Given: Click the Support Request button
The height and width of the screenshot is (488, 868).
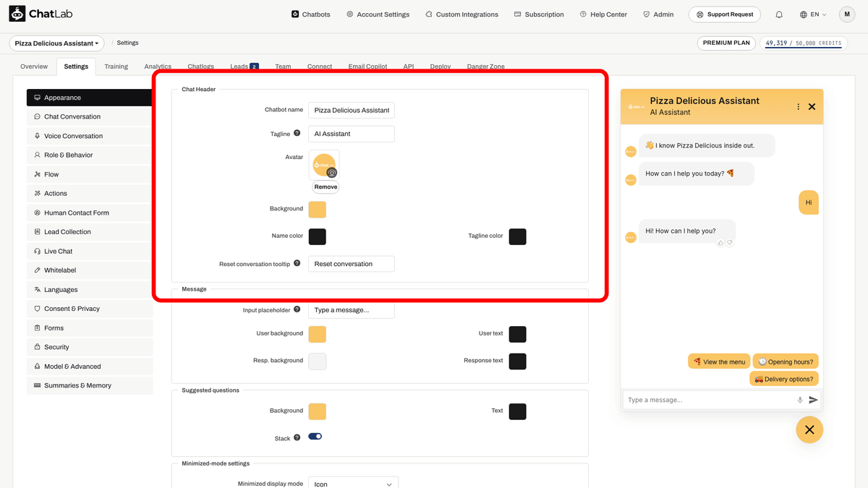Looking at the screenshot, I should (724, 14).
